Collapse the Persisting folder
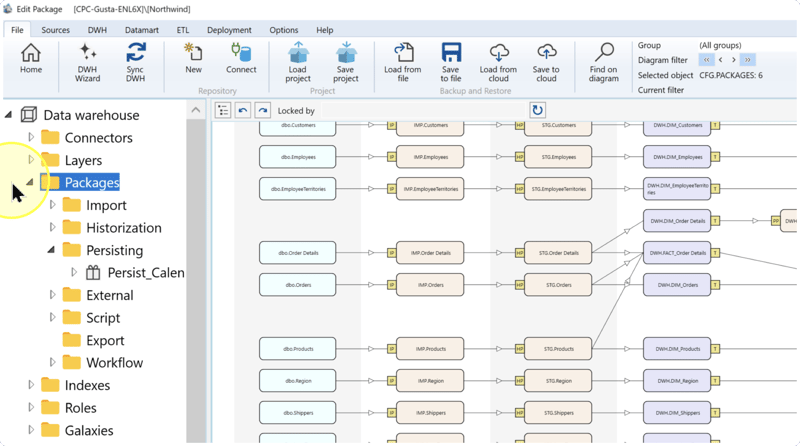The width and height of the screenshot is (800, 446). click(x=51, y=250)
